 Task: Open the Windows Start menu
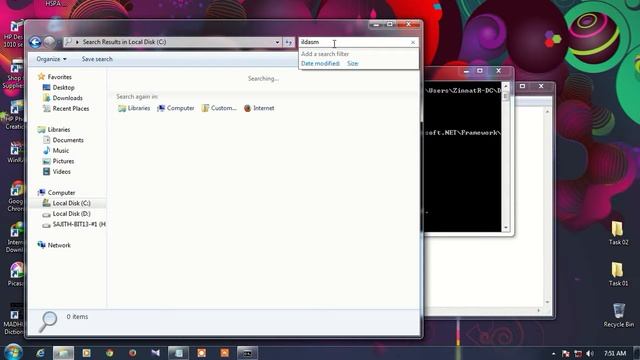coord(13,352)
